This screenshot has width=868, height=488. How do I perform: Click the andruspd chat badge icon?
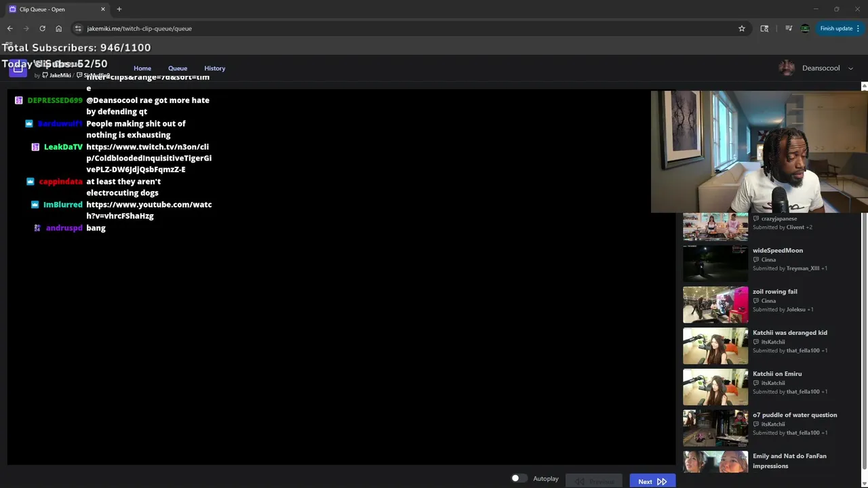[x=37, y=228]
